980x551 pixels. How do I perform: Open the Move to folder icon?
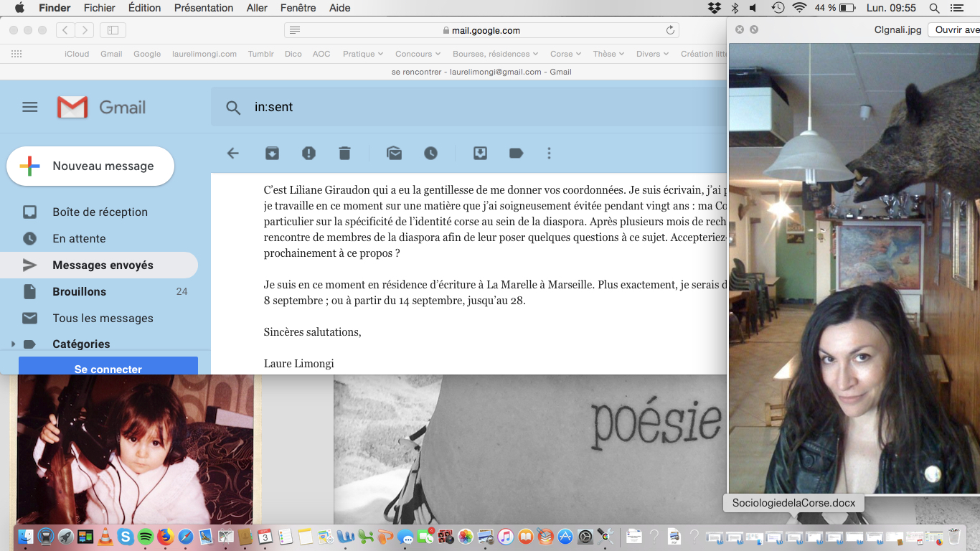(480, 153)
